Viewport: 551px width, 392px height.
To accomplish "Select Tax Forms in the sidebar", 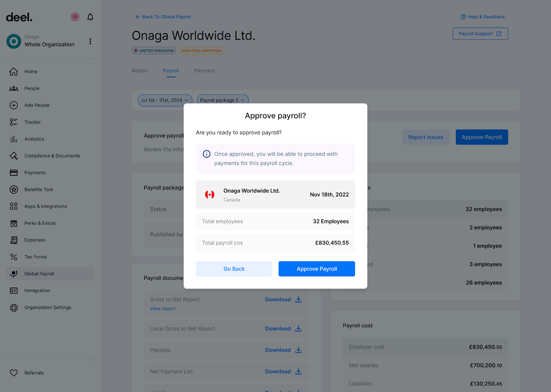I will coord(50,257).
